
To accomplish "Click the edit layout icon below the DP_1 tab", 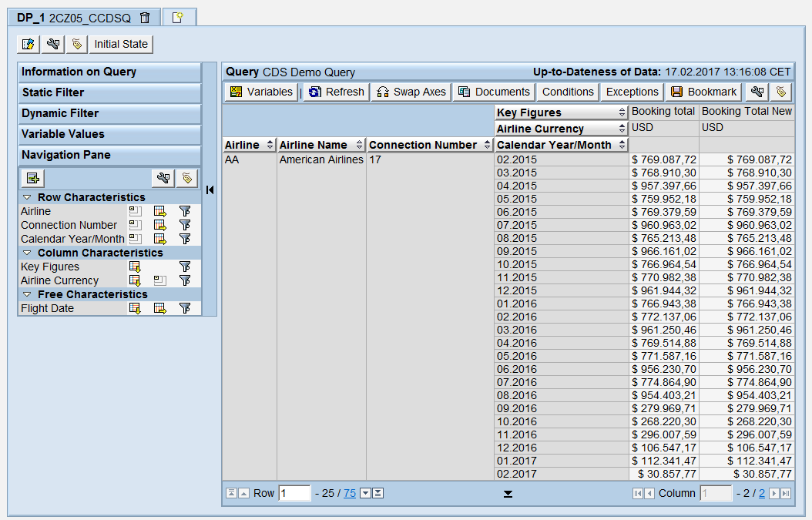I will [x=28, y=44].
